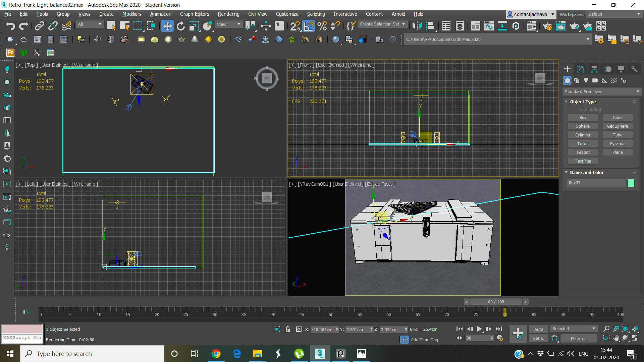Click the Undo arrow icon
Viewport: 644px width, 362px height.
coord(10,26)
